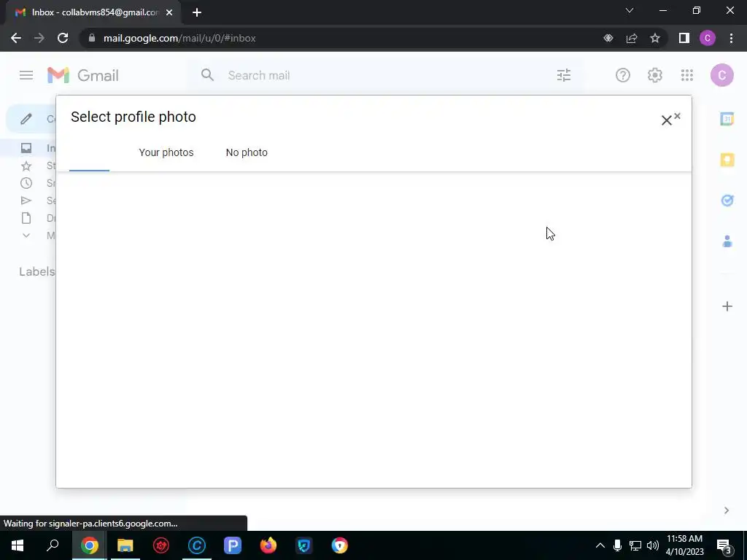Open Chrome profile avatar button
The image size is (747, 560).
click(708, 38)
